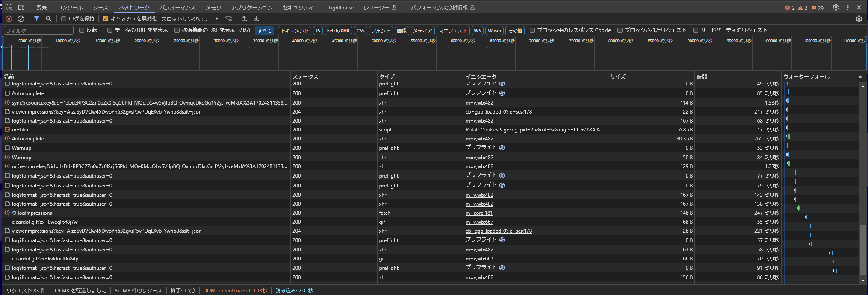Filter by WS type
Image resolution: width=868 pixels, height=295 pixels.
(478, 31)
